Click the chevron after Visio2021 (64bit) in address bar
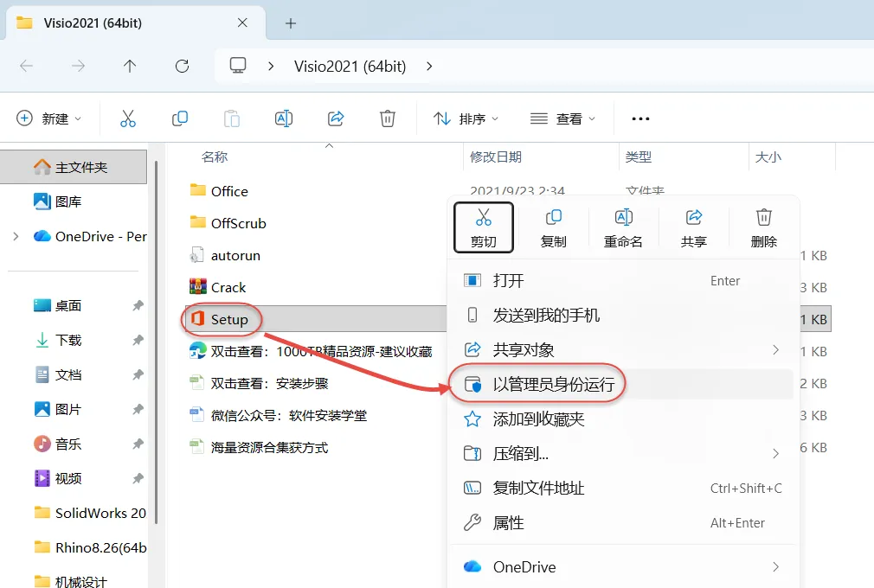The width and height of the screenshot is (874, 588). point(429,67)
